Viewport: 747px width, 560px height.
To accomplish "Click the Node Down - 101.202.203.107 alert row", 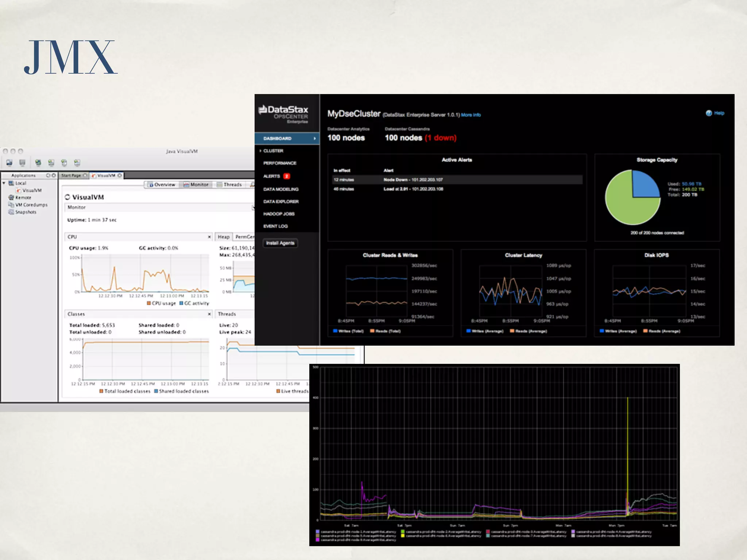I will click(457, 180).
